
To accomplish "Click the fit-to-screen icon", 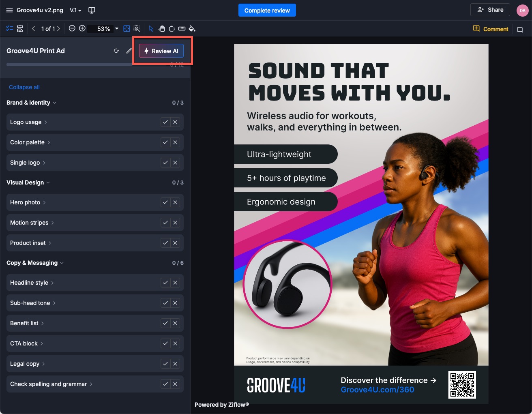I will pos(127,28).
